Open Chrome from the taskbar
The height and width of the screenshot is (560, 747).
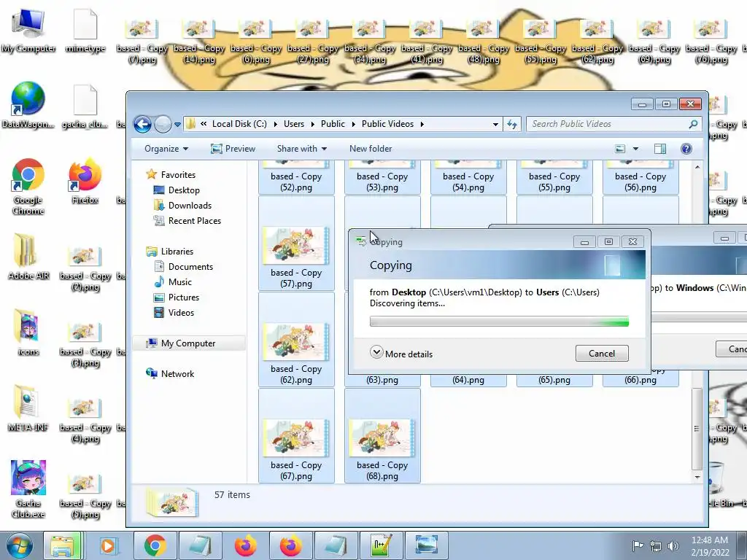click(x=155, y=545)
